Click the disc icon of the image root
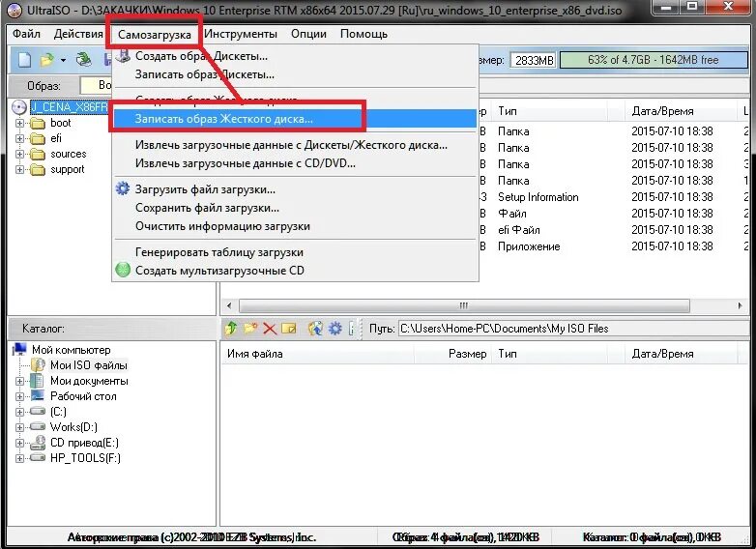Screen dimensions: 756x549 (19, 107)
